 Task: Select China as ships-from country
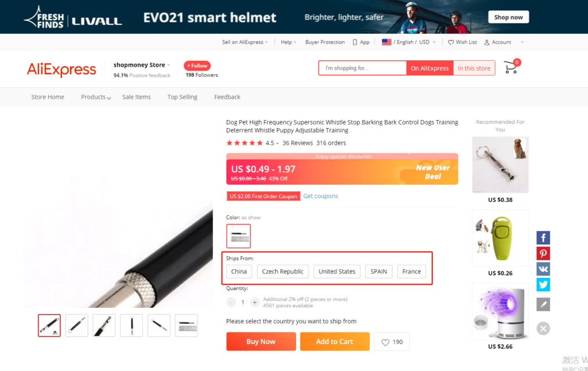[x=239, y=272]
